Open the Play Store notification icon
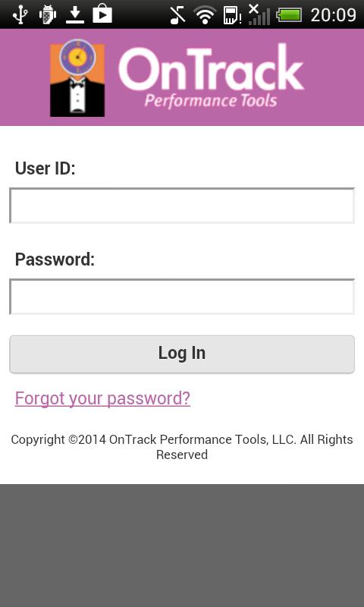Image resolution: width=364 pixels, height=607 pixels. [x=102, y=14]
